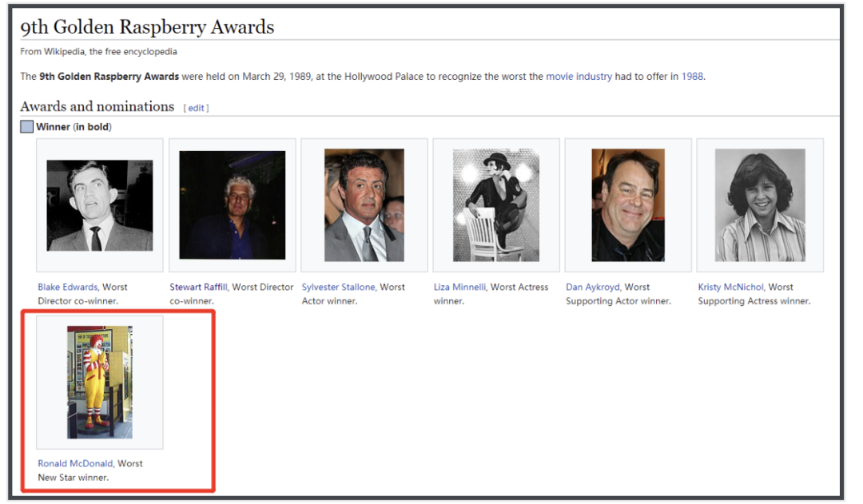863x504 pixels.
Task: Open the 1988 year link
Action: [692, 77]
